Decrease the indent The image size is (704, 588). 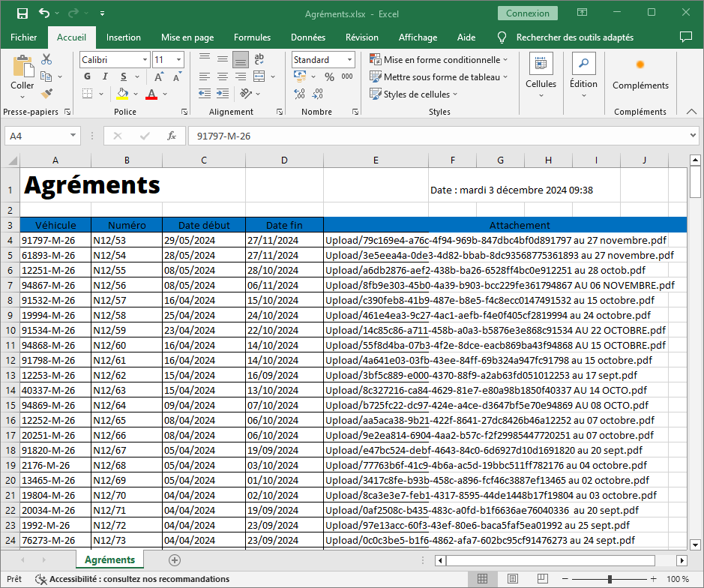click(205, 94)
